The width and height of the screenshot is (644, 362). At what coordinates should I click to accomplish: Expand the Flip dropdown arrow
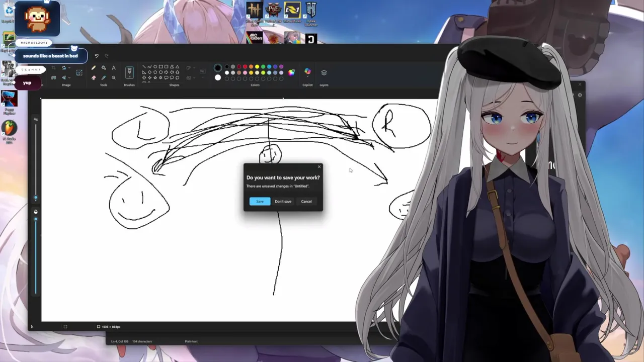coord(69,77)
